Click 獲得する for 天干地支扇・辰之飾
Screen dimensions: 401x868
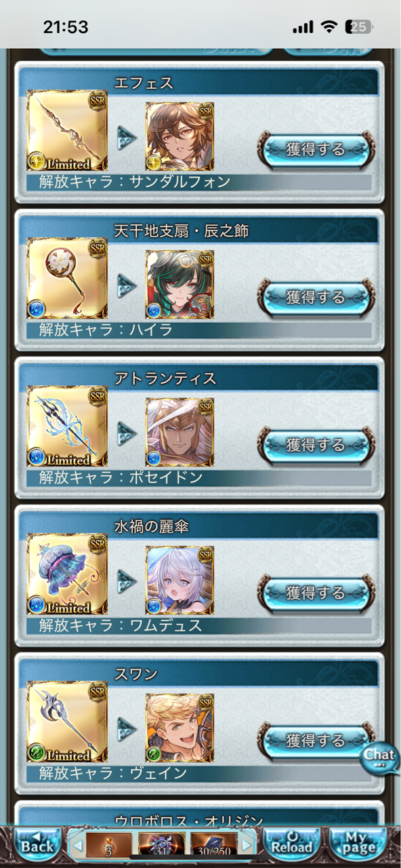click(x=316, y=297)
